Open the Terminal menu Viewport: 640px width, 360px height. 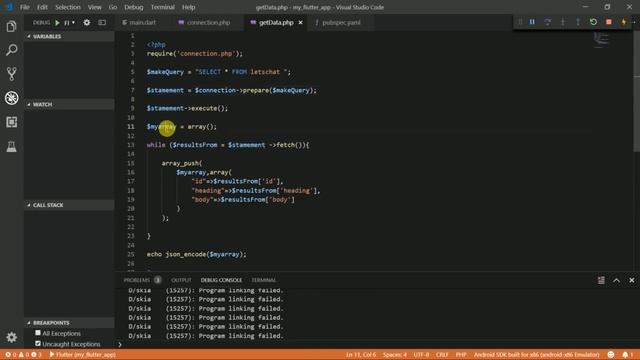point(162,7)
